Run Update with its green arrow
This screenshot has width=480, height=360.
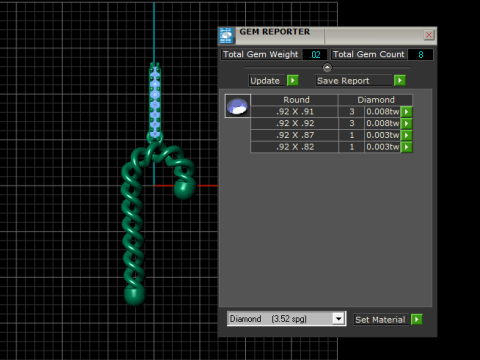coord(293,81)
